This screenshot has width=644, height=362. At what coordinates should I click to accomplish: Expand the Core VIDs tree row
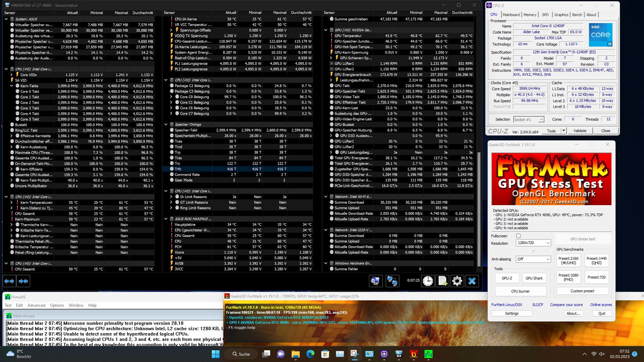click(x=12, y=75)
